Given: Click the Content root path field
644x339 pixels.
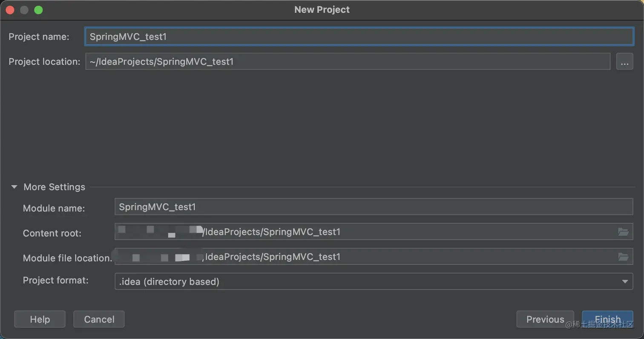Looking at the screenshot, I should point(405,232).
